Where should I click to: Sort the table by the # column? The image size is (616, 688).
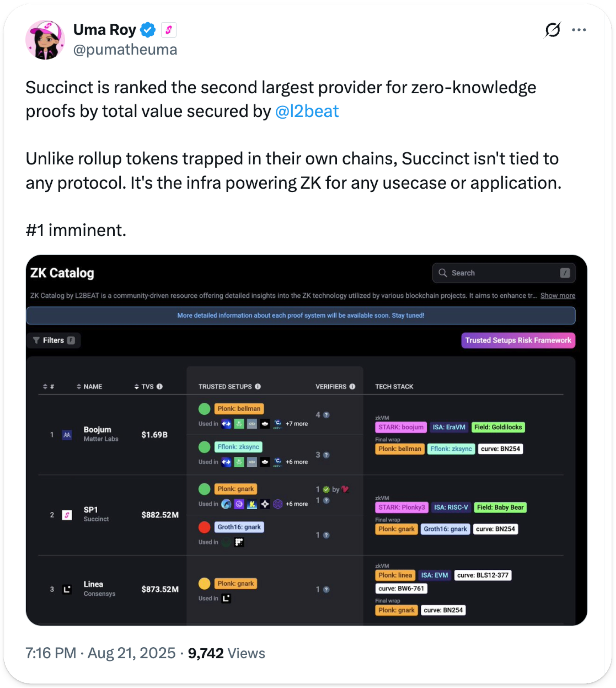click(x=48, y=387)
